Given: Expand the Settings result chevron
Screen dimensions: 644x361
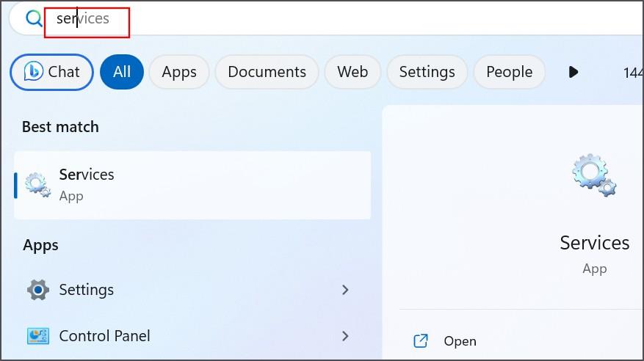Looking at the screenshot, I should (x=345, y=290).
